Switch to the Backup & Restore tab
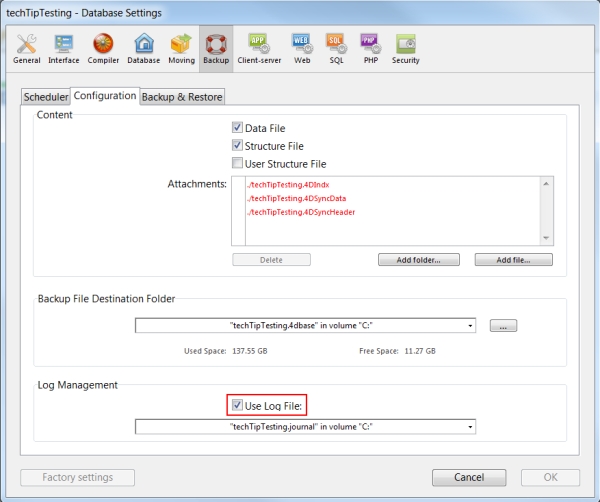 point(182,97)
